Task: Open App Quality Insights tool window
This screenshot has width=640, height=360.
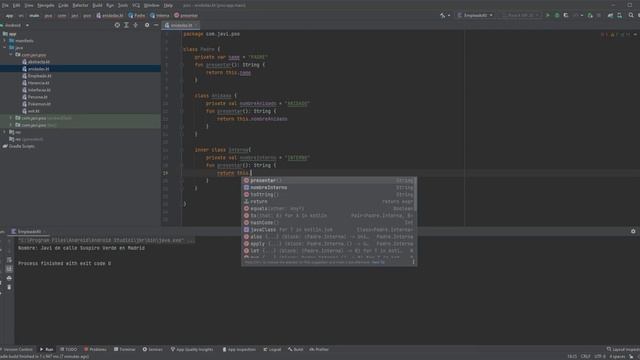Action: pos(192,349)
